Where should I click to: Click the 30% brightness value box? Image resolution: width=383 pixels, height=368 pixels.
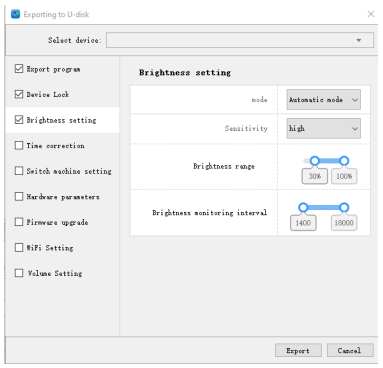coord(315,176)
